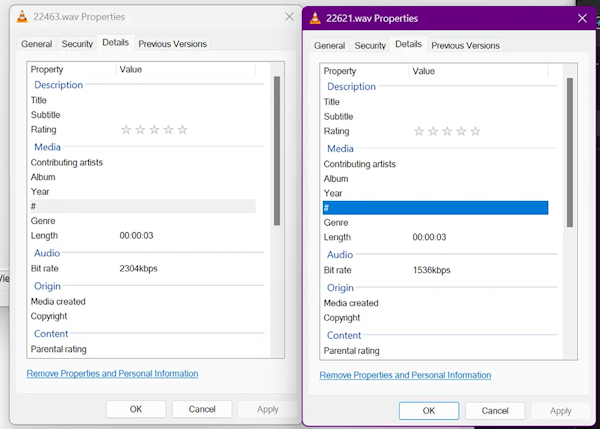
Task: Select Title row in 22621.wav window
Action: (435, 102)
